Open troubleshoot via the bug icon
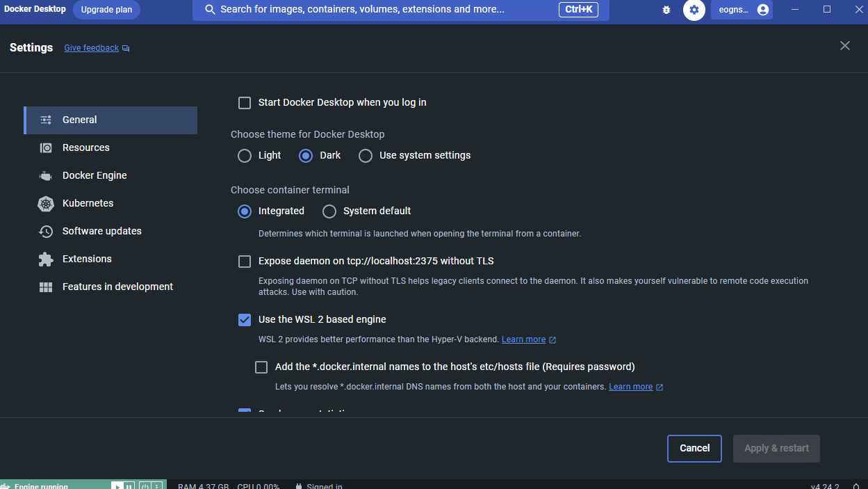Image resolution: width=868 pixels, height=489 pixels. [x=666, y=10]
